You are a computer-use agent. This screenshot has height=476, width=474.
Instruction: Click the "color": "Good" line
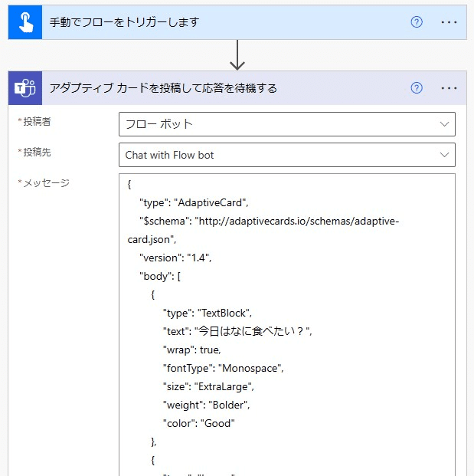point(198,423)
